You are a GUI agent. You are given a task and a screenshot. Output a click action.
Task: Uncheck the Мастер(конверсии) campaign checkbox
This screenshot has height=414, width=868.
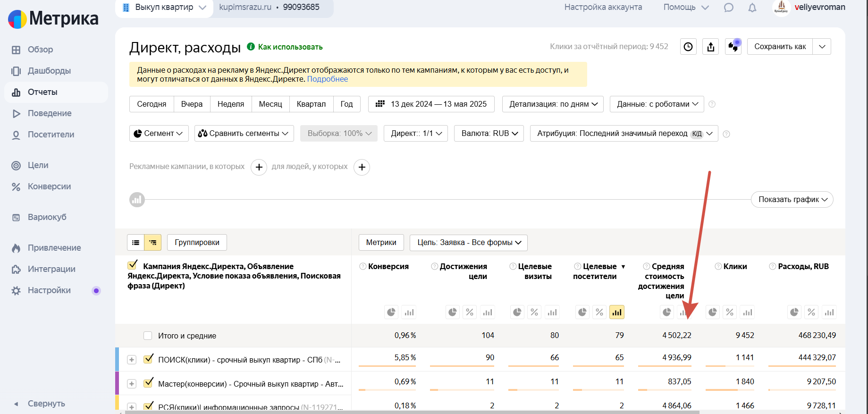pyautogui.click(x=148, y=383)
